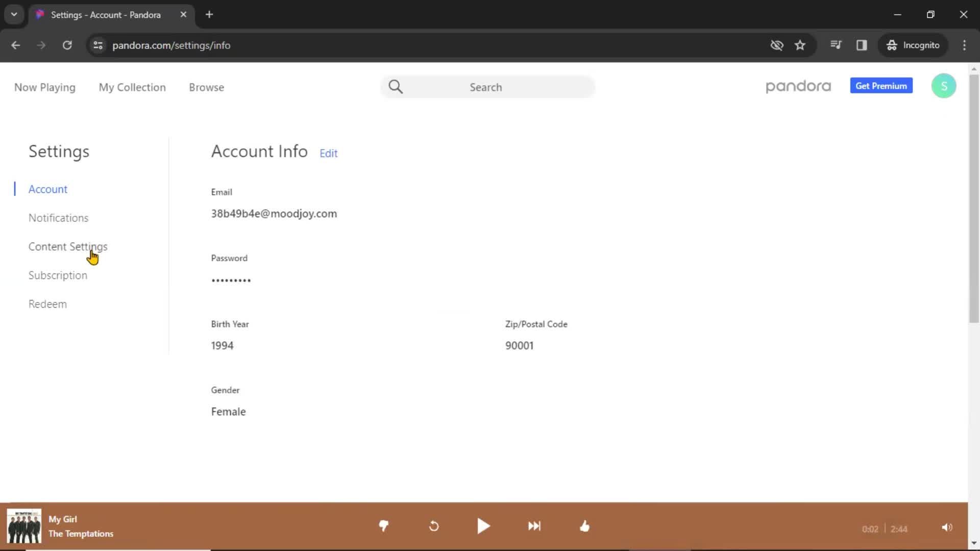
Task: Open Content Settings section
Action: coord(68,246)
